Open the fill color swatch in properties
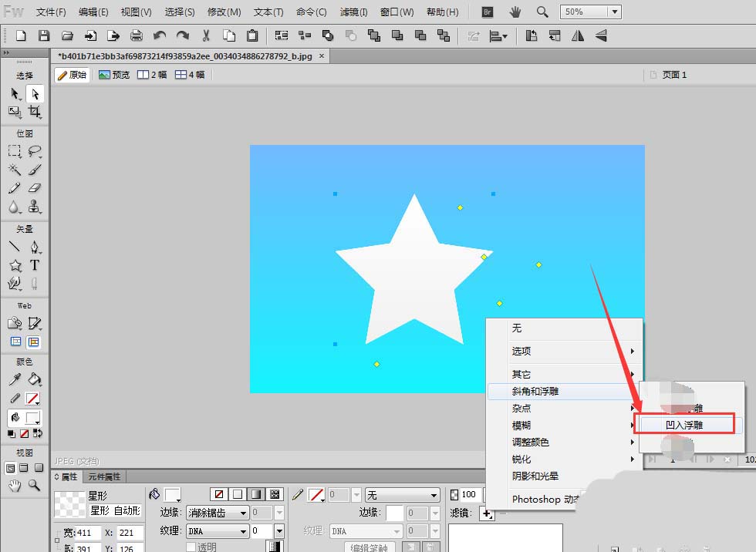Image resolution: width=756 pixels, height=552 pixels. pyautogui.click(x=173, y=494)
